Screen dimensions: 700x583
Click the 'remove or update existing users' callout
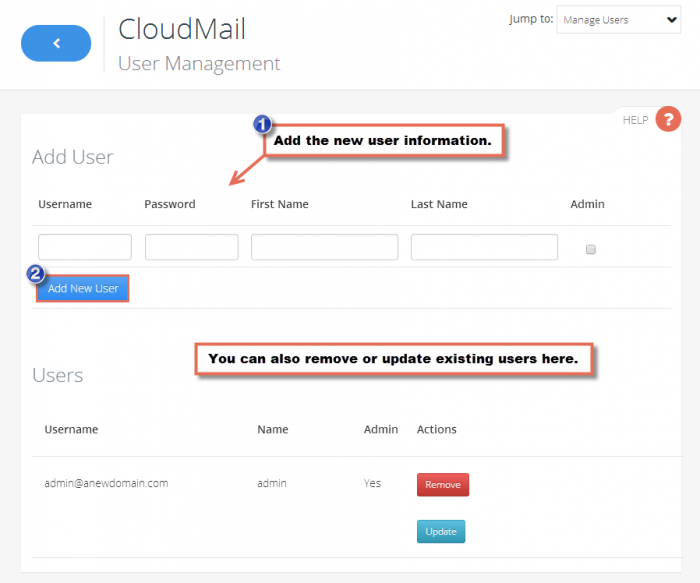[x=393, y=359]
